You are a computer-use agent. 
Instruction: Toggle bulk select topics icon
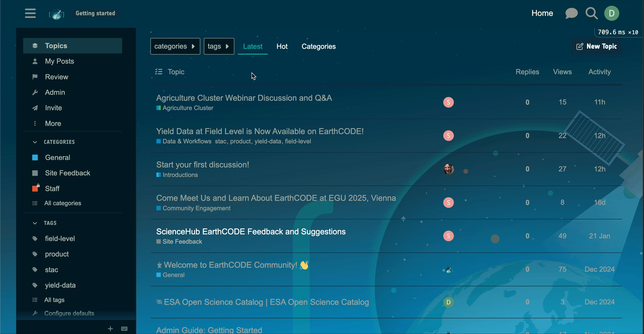coord(159,72)
